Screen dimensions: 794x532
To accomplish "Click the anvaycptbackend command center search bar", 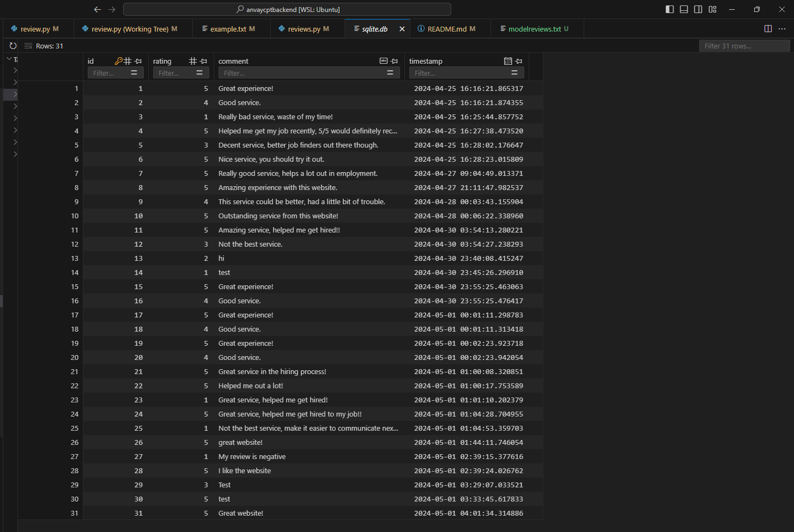I will (x=287, y=9).
